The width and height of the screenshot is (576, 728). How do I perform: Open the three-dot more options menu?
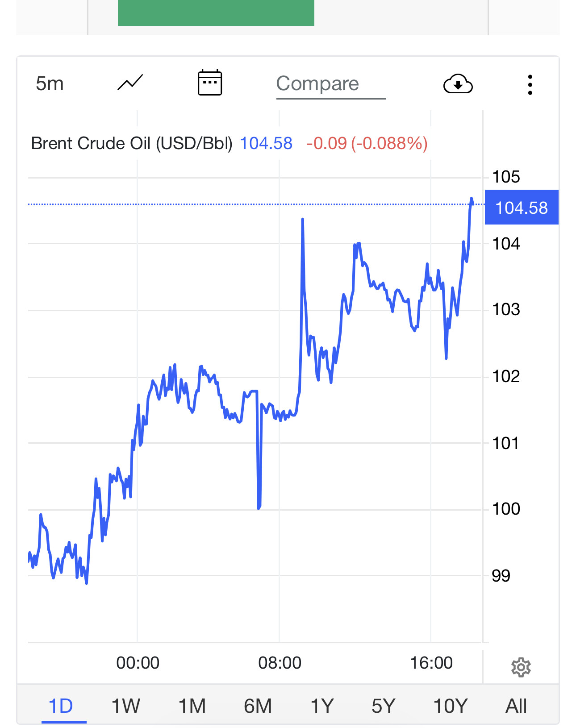[530, 84]
